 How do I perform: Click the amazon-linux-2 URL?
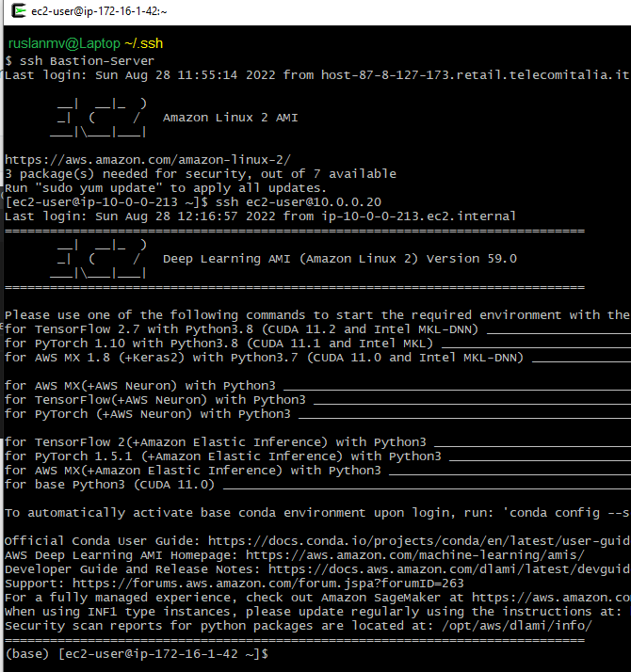pyautogui.click(x=148, y=160)
